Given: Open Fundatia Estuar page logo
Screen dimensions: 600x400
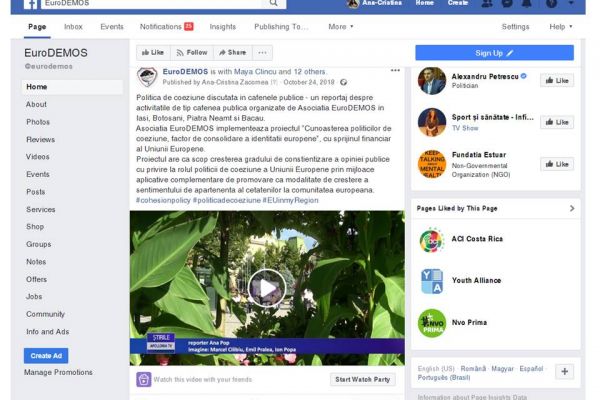Looking at the screenshot, I should [432, 164].
